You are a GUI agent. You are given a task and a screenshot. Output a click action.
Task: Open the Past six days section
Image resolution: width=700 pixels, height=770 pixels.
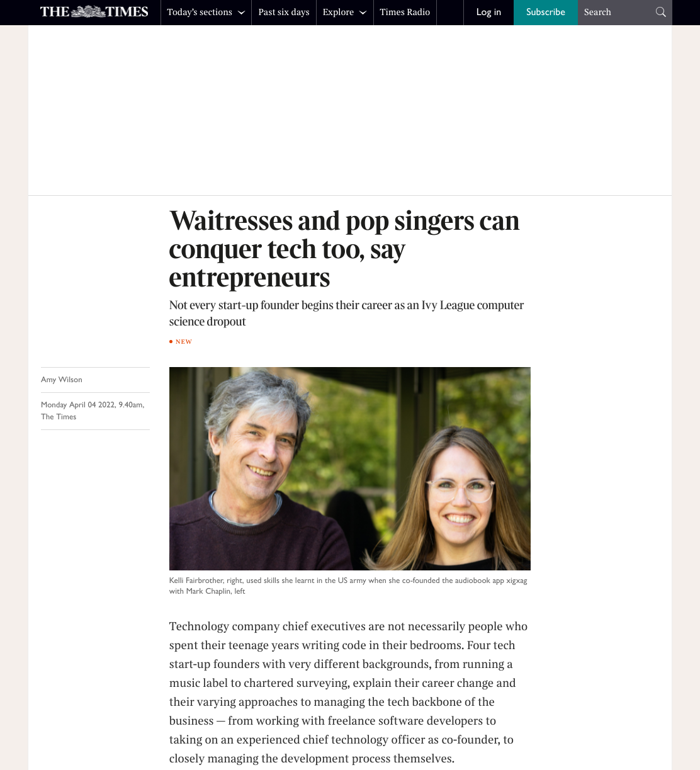tap(284, 12)
